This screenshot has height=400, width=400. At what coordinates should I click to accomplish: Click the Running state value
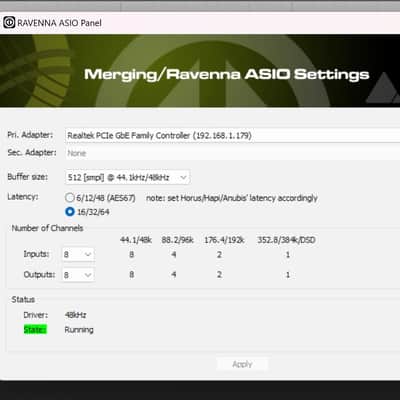pos(79,330)
